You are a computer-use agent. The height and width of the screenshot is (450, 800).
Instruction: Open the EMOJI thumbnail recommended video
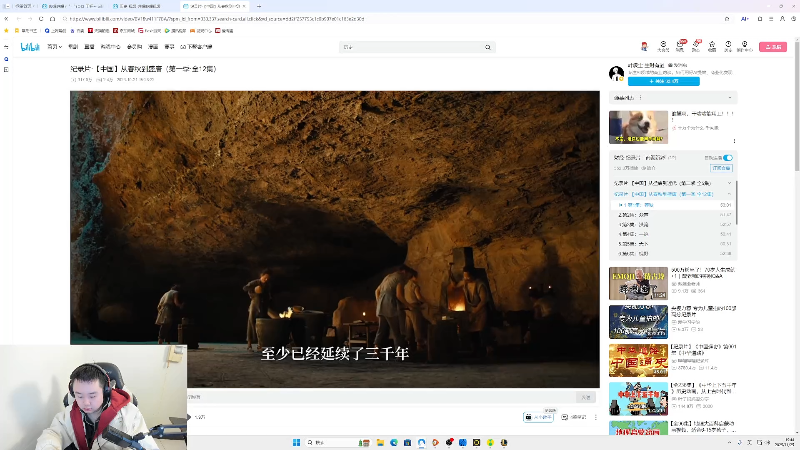[638, 283]
